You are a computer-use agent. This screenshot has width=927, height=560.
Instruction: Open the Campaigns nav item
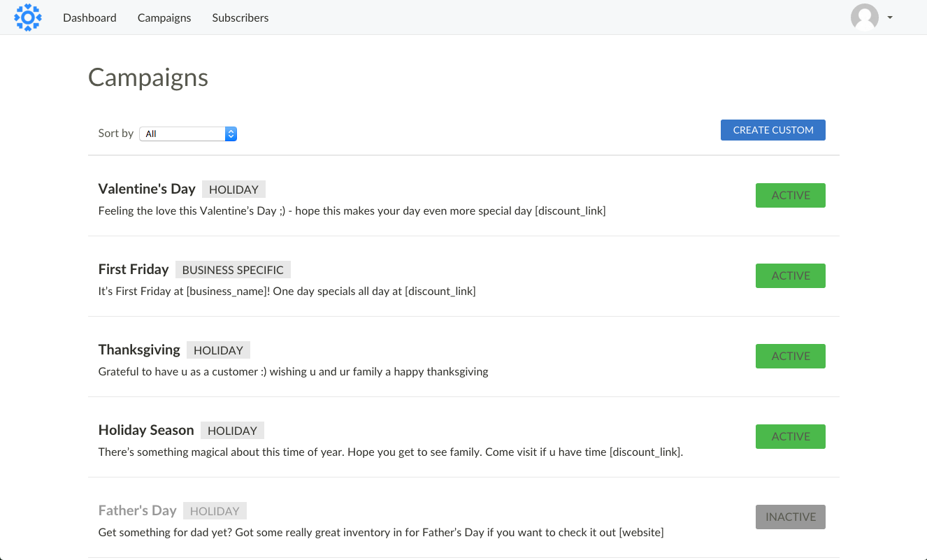coord(164,17)
